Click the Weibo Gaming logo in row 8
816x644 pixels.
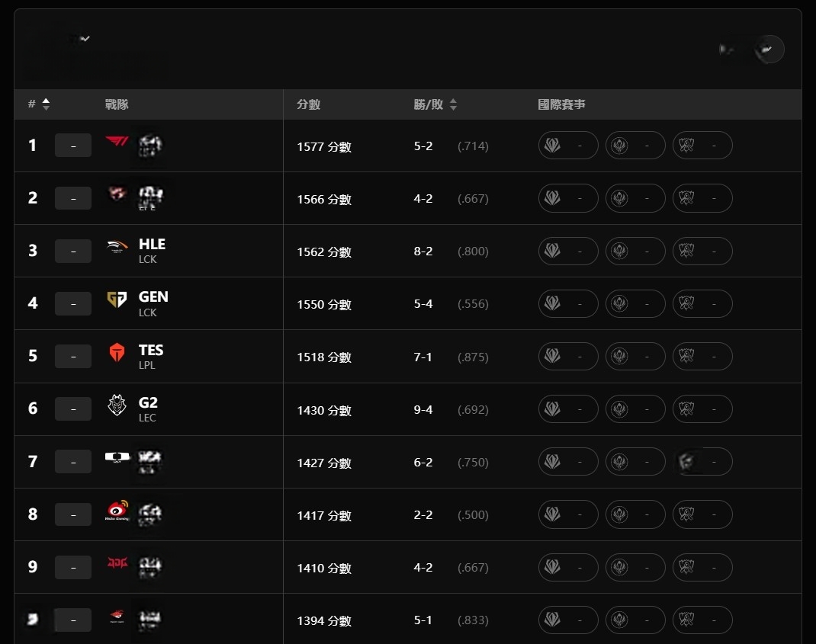117,511
